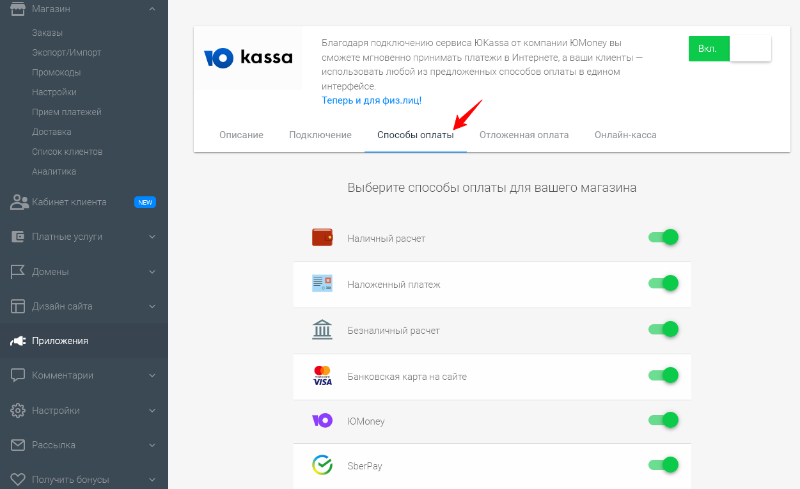This screenshot has width=800, height=489.
Task: Click the ЮMoney label text
Action: click(366, 422)
